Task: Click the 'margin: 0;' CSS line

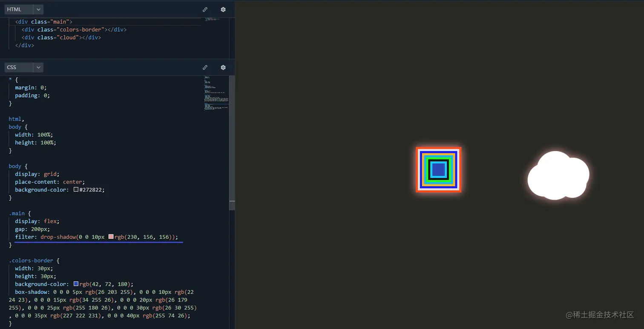Action: pyautogui.click(x=31, y=88)
